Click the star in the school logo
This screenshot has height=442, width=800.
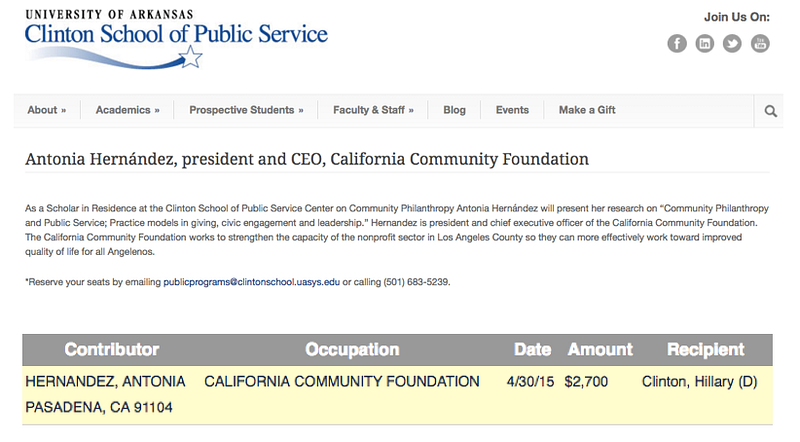pos(190,57)
